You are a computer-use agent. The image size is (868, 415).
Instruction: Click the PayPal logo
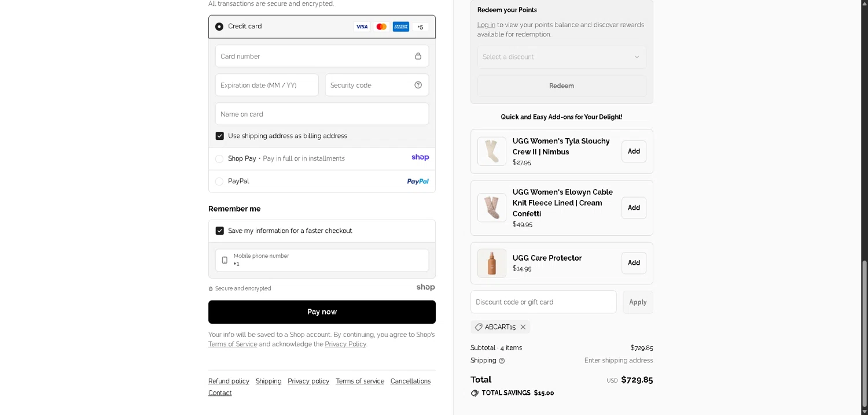pyautogui.click(x=418, y=181)
